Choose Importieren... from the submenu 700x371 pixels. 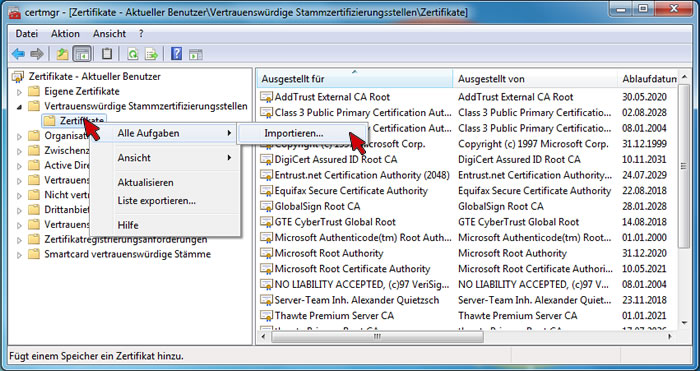pos(302,133)
